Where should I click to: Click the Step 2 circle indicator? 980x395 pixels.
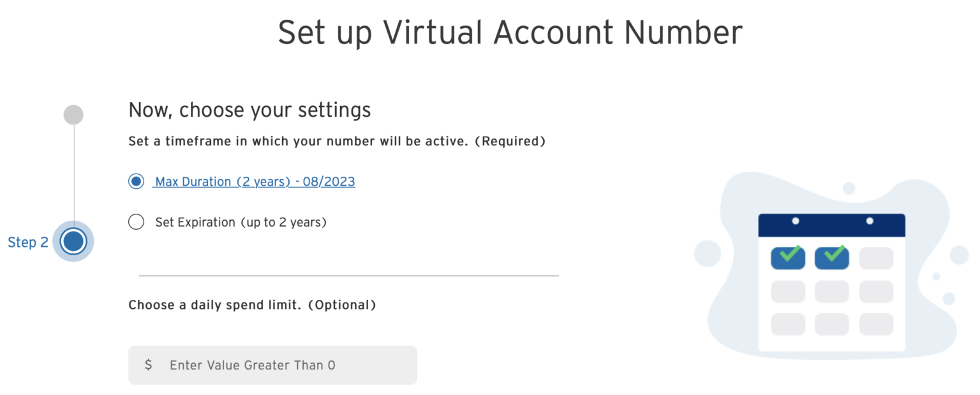73,241
